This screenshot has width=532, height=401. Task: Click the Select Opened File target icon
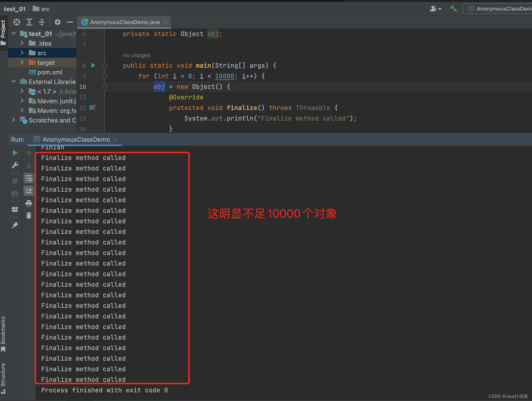[17, 22]
